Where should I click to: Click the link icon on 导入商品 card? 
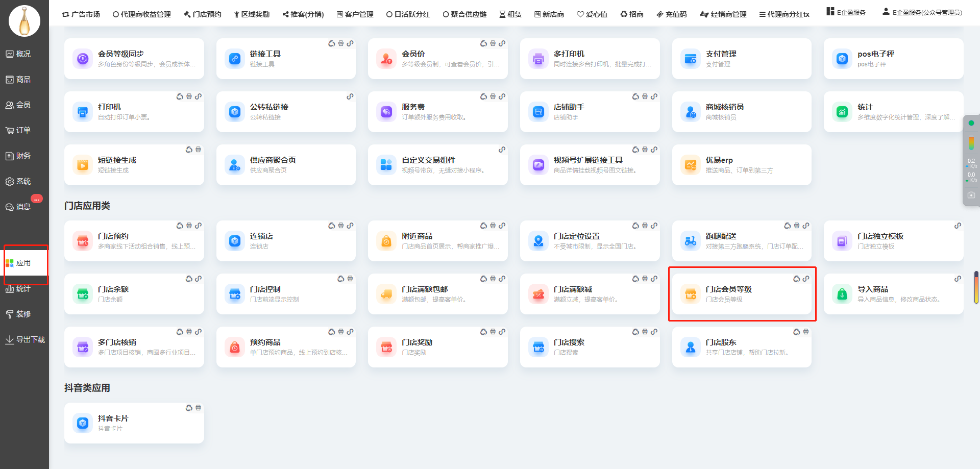(x=958, y=279)
